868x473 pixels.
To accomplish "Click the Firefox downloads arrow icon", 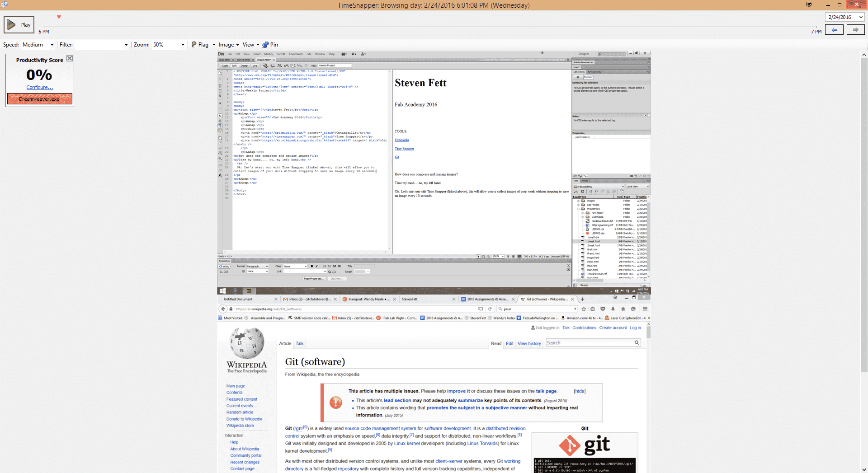I will tap(613, 309).
